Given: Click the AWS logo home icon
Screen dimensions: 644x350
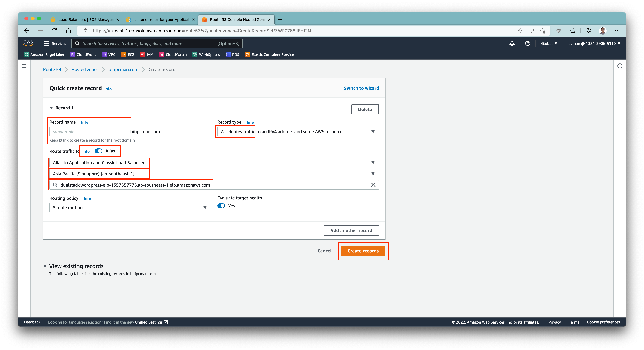Looking at the screenshot, I should pos(28,43).
